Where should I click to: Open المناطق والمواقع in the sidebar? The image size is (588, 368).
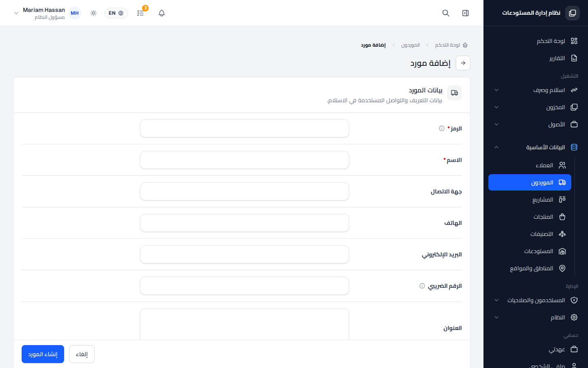point(530,268)
